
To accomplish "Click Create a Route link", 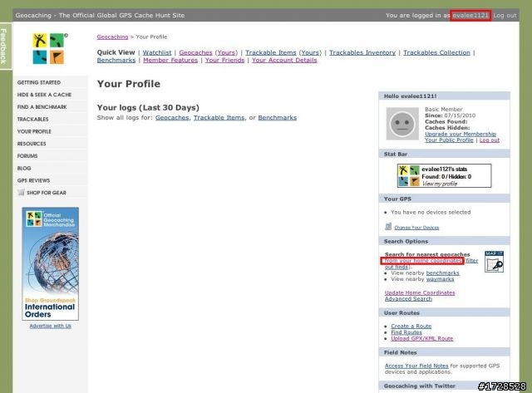I will pos(411,327).
